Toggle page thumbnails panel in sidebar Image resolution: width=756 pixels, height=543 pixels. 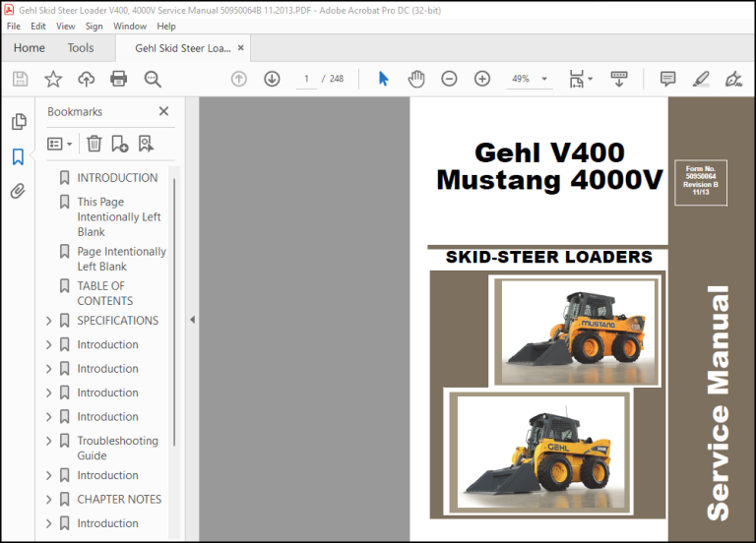pyautogui.click(x=19, y=121)
